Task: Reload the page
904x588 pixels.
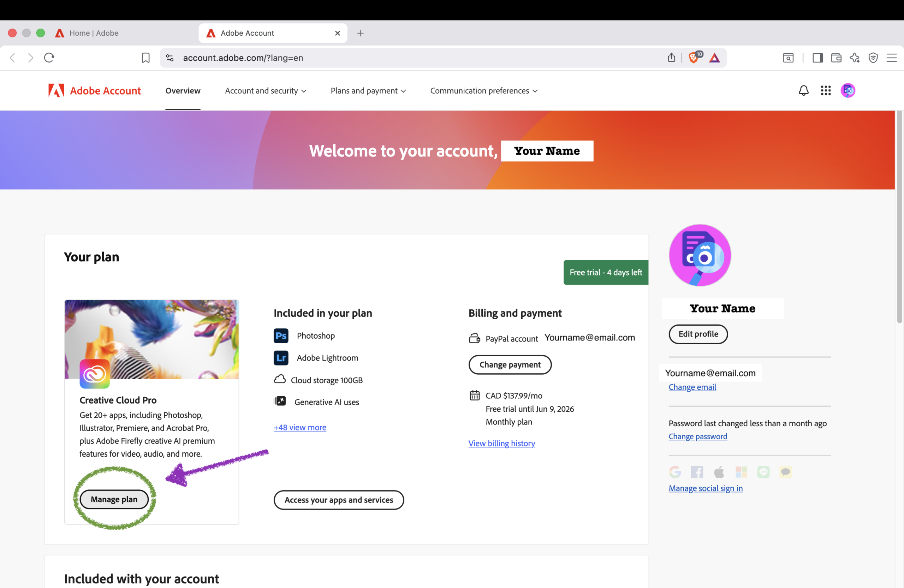Action: coord(49,58)
